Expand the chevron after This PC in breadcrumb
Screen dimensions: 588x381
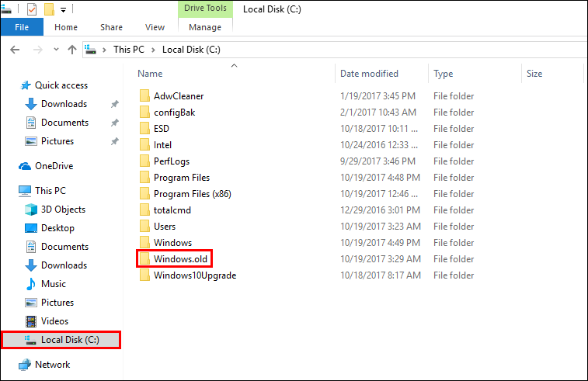tap(153, 50)
